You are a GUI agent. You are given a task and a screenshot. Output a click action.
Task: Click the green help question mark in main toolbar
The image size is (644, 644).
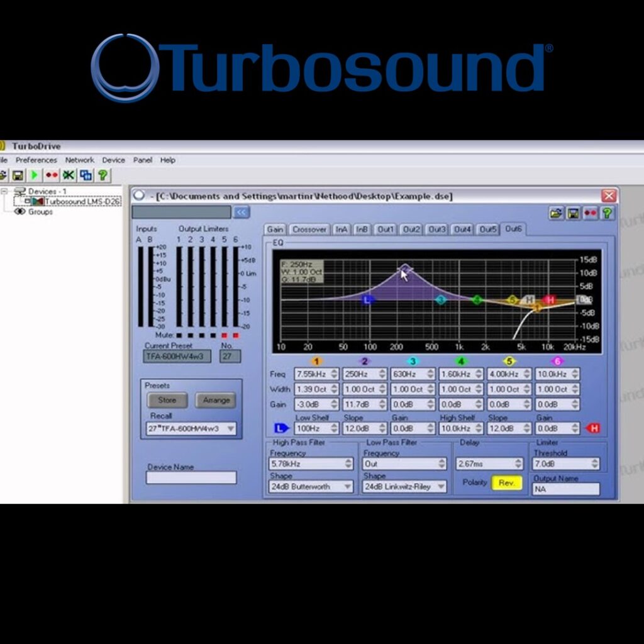[x=103, y=175]
